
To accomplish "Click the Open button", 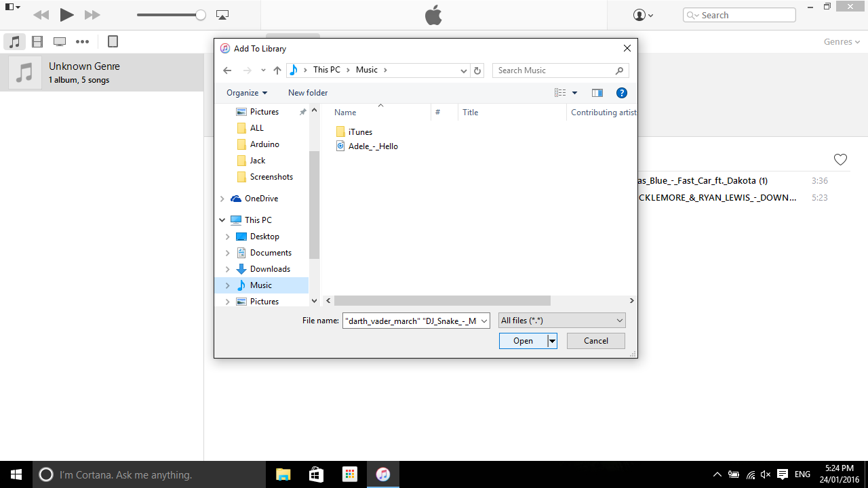I will 523,341.
